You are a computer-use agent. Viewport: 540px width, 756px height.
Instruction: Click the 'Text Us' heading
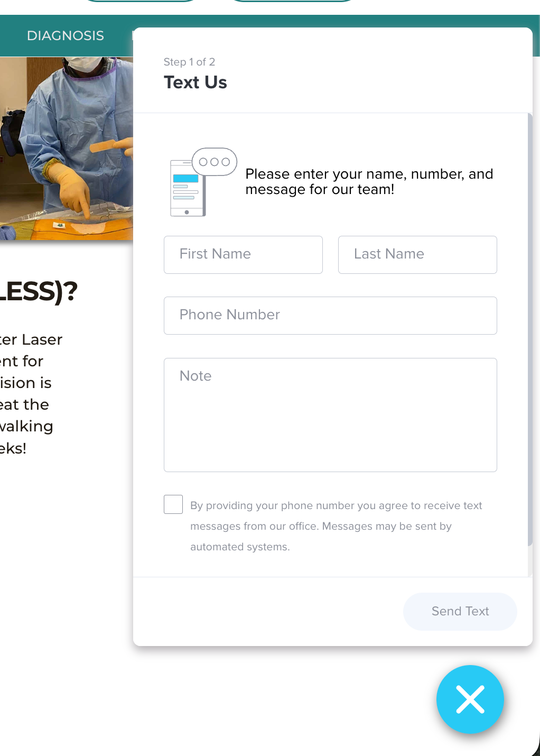point(195,82)
